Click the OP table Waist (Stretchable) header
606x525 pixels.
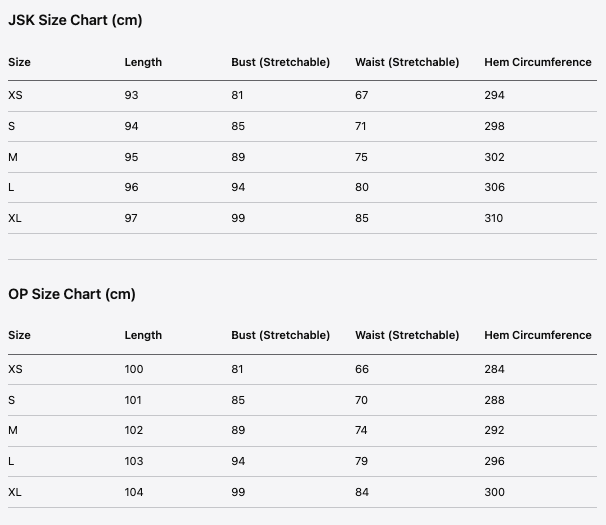(407, 335)
